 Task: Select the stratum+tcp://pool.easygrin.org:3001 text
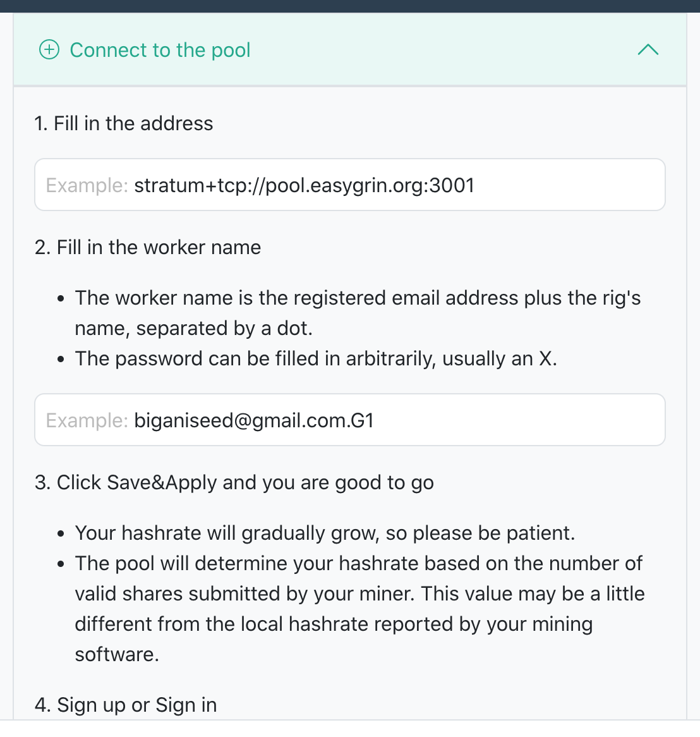[x=304, y=185]
